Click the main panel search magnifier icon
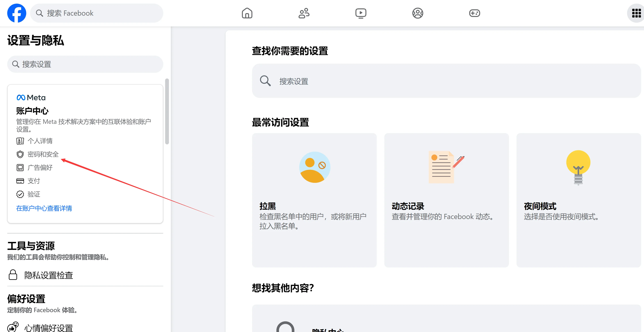 click(265, 81)
